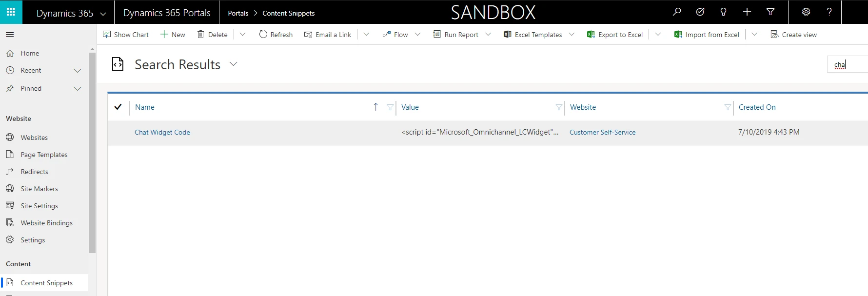Open the task flow checkmark-circle icon
Viewport: 868px width, 296px height.
[700, 12]
